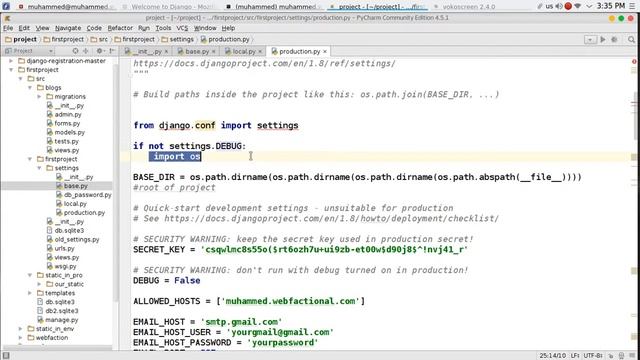Click cursor position 25:14/10 in status bar
Image resolution: width=640 pixels, height=360 pixels.
[553, 356]
